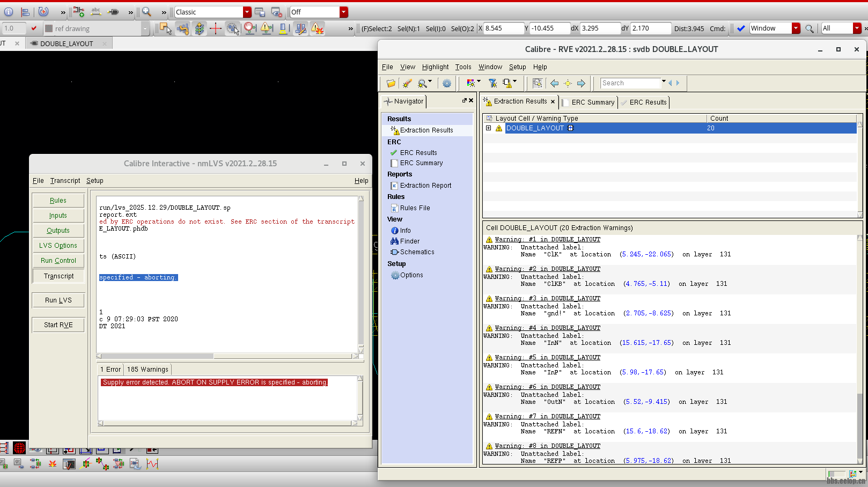The height and width of the screenshot is (487, 868).
Task: Click the highlight eraser icon in RVE toolbar
Action: (407, 83)
